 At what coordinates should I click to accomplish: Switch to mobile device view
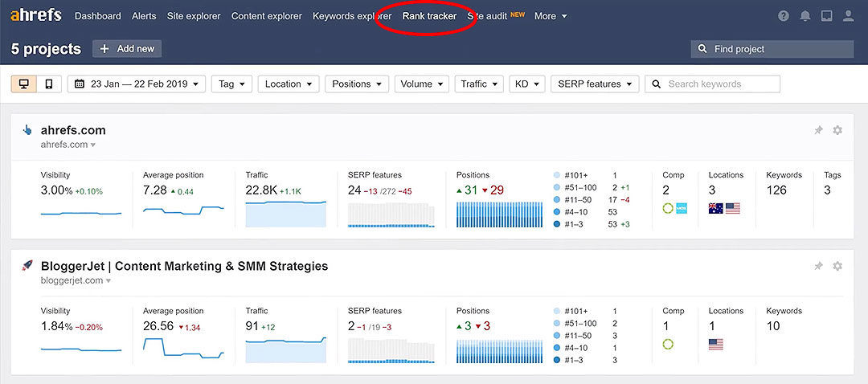48,84
